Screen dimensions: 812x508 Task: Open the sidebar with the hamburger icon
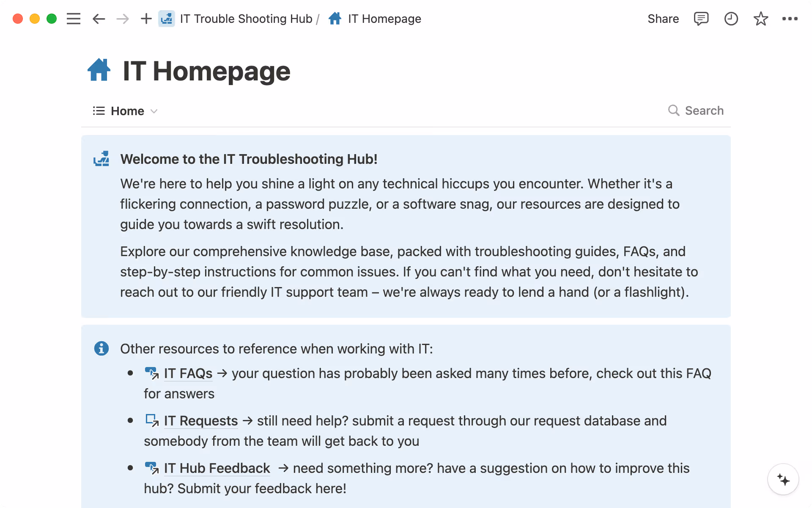coord(74,19)
